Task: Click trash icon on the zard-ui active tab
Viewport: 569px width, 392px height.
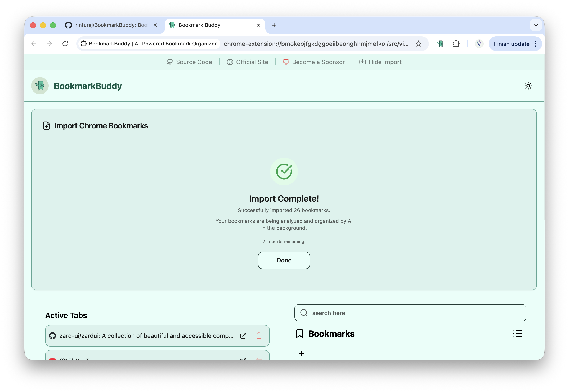Action: pyautogui.click(x=259, y=335)
